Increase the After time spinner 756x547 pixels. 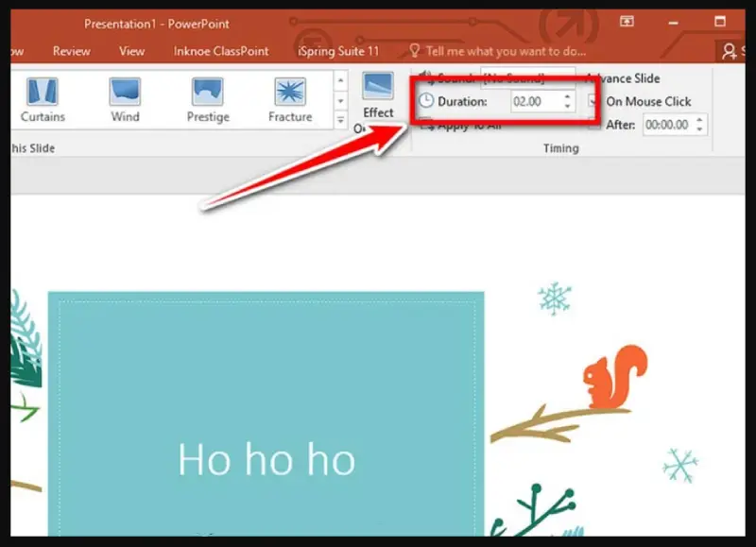pyautogui.click(x=699, y=120)
